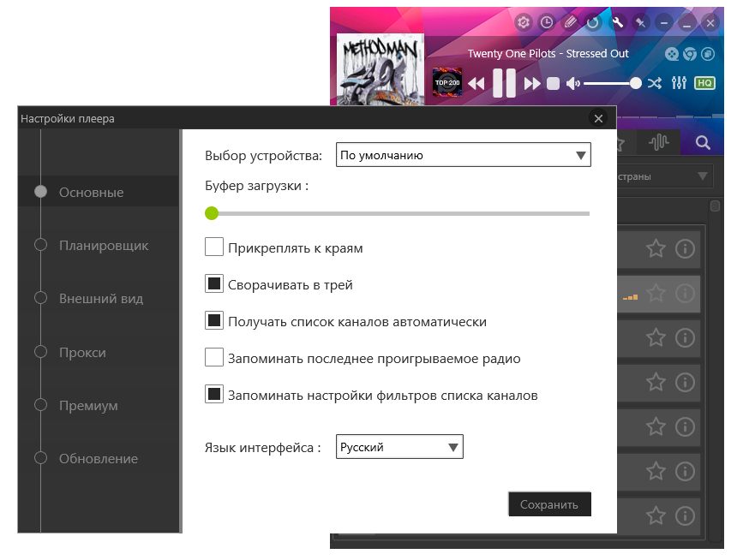The width and height of the screenshot is (749, 560).
Task: Click the pencil skin editor icon
Action: 570,22
